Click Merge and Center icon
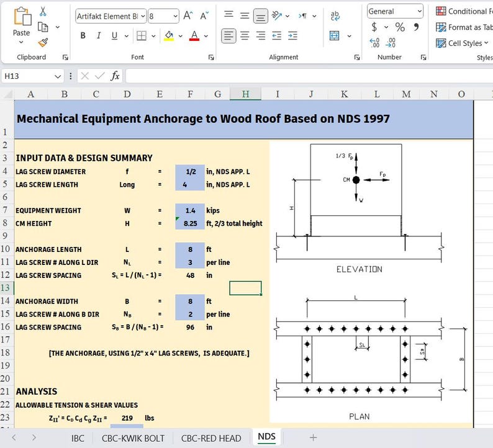The image size is (493, 448). 335,36
